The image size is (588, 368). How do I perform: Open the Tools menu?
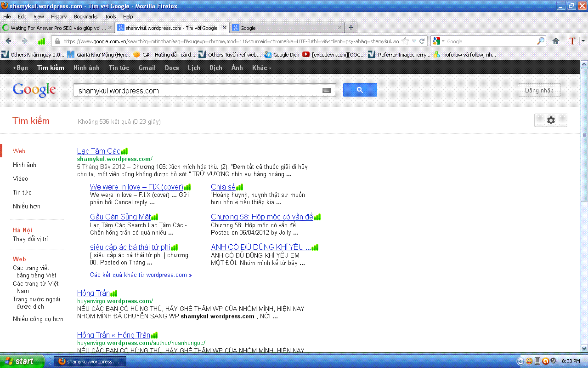click(110, 17)
